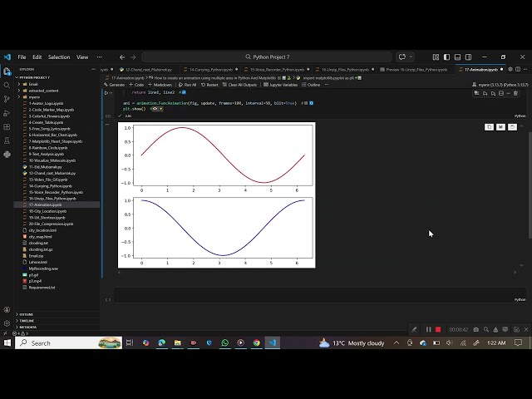
Task: Open run cell options dropdown arrow
Action: [x=111, y=92]
